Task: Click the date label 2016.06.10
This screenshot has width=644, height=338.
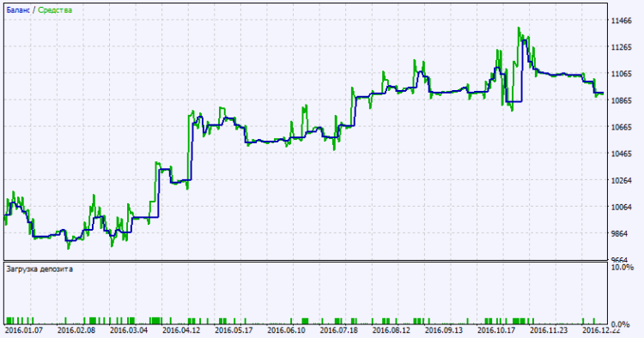Action: pyautogui.click(x=286, y=330)
